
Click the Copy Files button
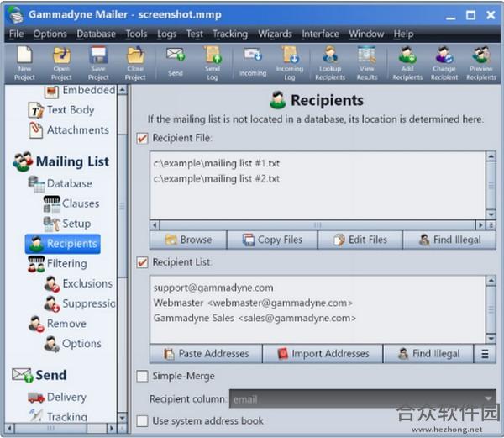click(272, 240)
